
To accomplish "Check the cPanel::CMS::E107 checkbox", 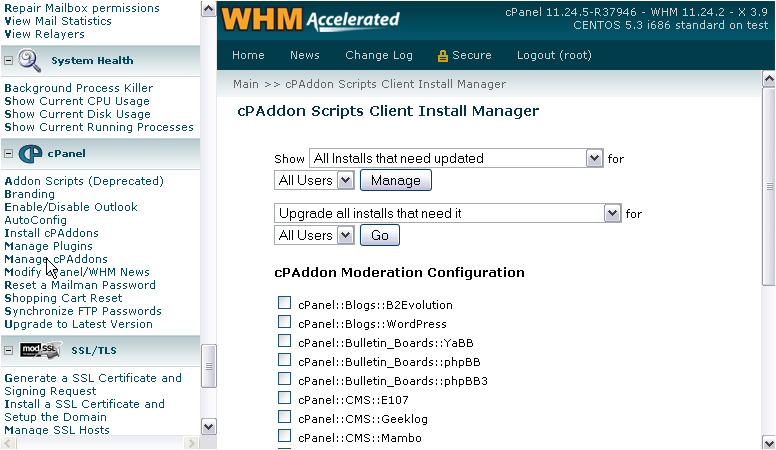I will [x=285, y=398].
